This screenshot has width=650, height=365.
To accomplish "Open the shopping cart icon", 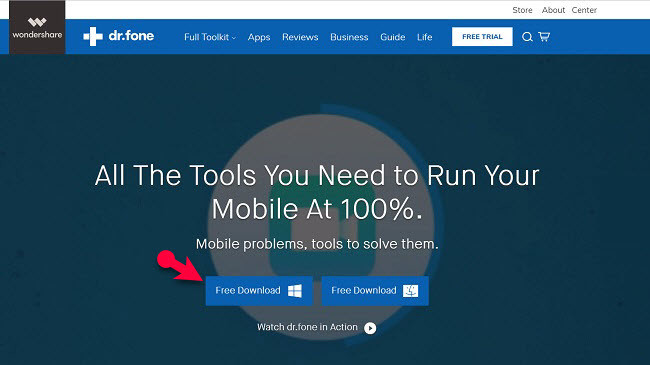I will 544,36.
